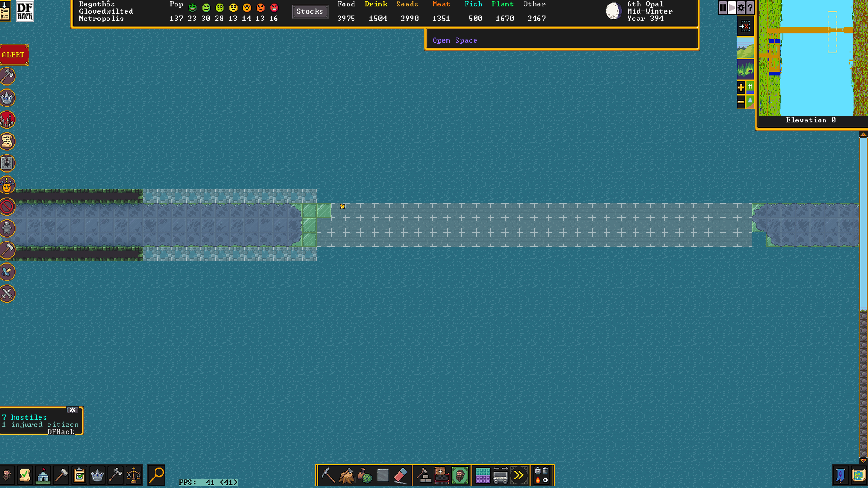Screen dimensions: 868x488
Task: Click the parchment scroll sidebar icon
Action: point(7,142)
